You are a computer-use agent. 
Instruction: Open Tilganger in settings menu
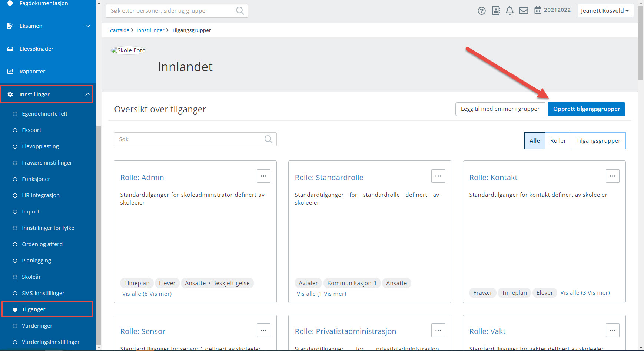click(x=34, y=309)
